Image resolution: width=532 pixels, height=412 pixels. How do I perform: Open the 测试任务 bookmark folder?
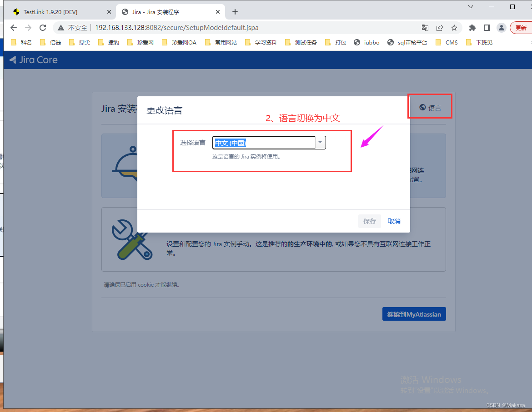[x=301, y=42]
